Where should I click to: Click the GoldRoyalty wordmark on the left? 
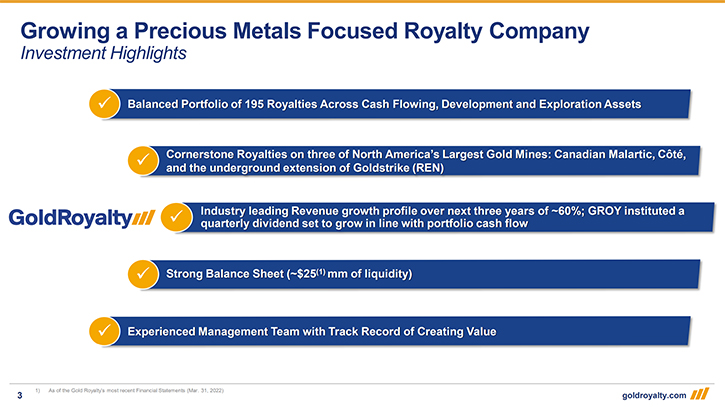(70, 217)
